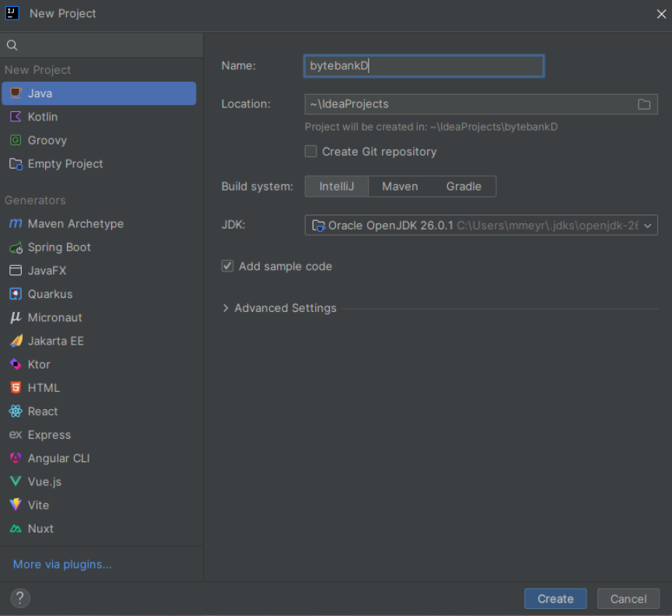Click the Maven Archetype 'm' icon
Screen dimensions: 672x616
(x=16, y=223)
